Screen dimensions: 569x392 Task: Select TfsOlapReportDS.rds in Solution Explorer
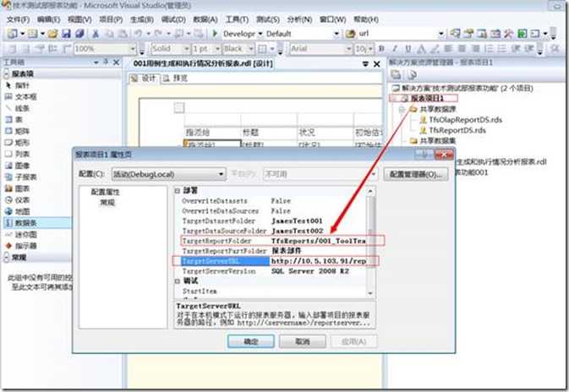click(x=462, y=120)
